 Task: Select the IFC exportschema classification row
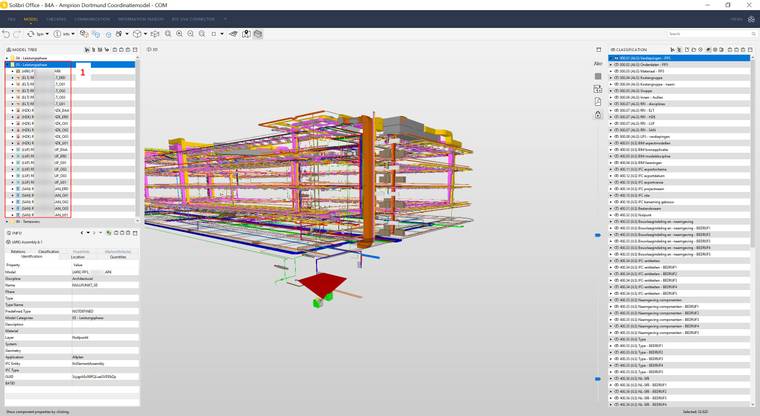point(680,169)
